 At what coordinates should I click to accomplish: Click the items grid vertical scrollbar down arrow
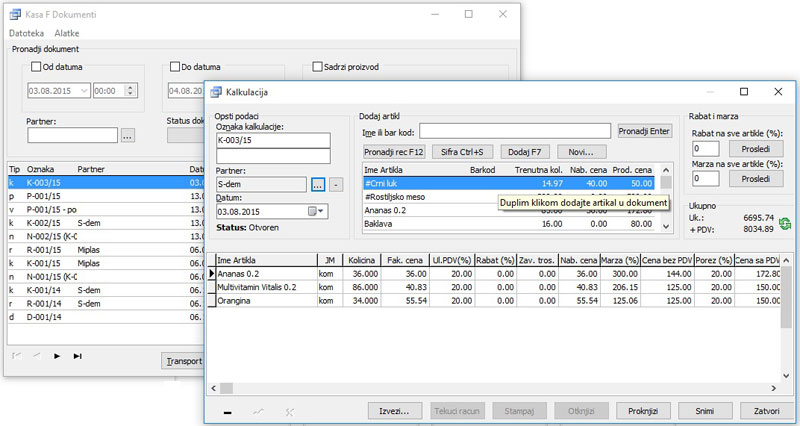786,376
